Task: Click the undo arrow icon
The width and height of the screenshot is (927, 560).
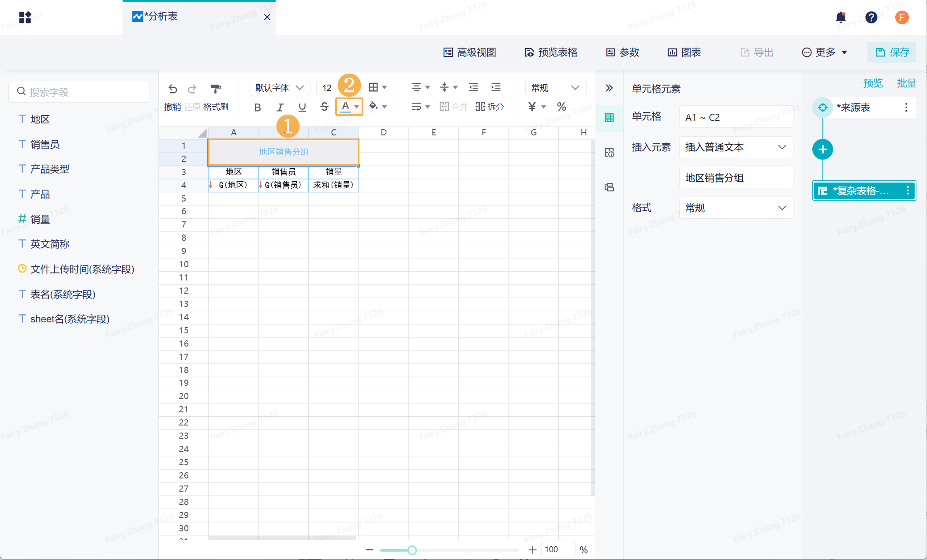Action: click(172, 89)
